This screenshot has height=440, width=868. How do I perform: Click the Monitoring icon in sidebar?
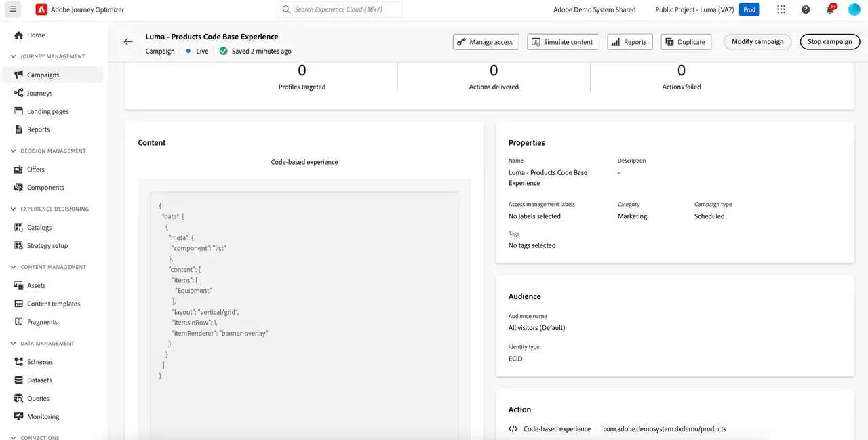pos(19,417)
